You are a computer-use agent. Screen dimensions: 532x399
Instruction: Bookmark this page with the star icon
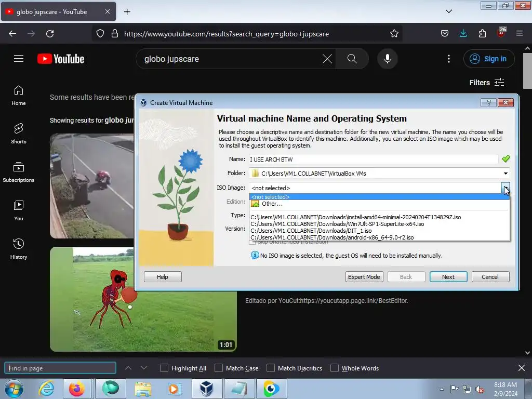pos(394,34)
